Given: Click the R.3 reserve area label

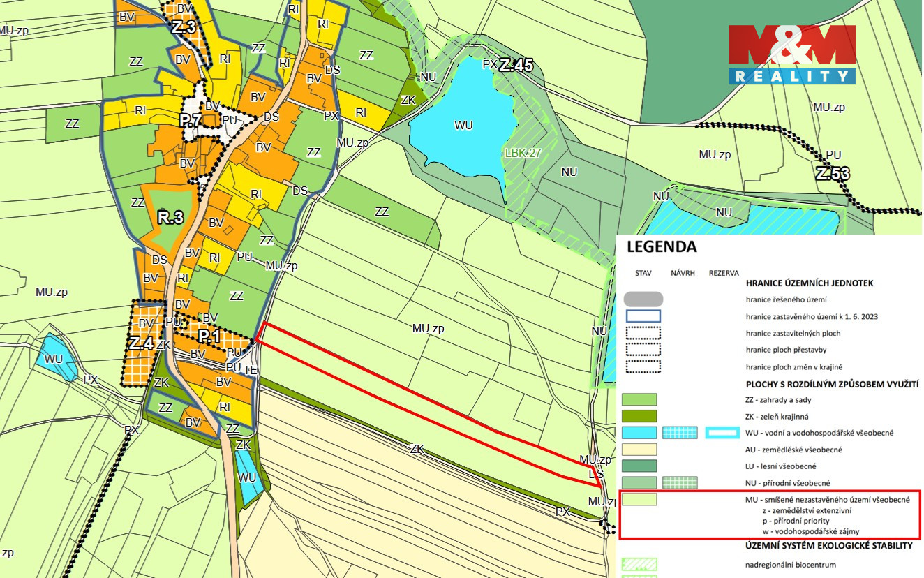Looking at the screenshot, I should click(x=170, y=217).
